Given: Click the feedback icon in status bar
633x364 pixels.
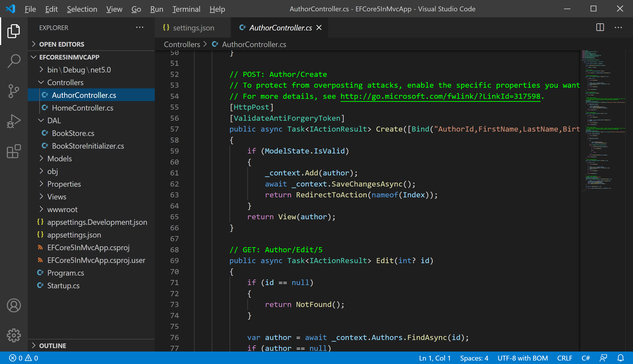Looking at the screenshot, I should pos(603,358).
